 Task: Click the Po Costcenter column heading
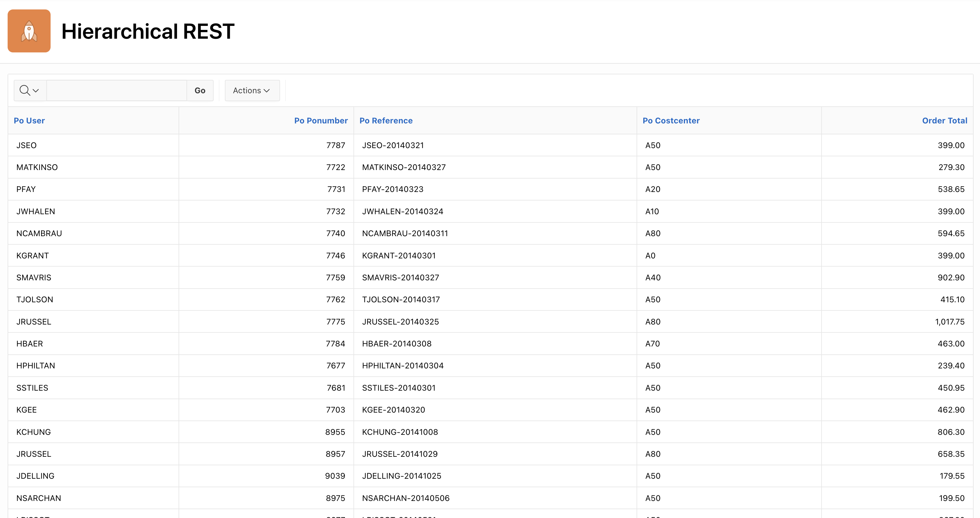671,121
